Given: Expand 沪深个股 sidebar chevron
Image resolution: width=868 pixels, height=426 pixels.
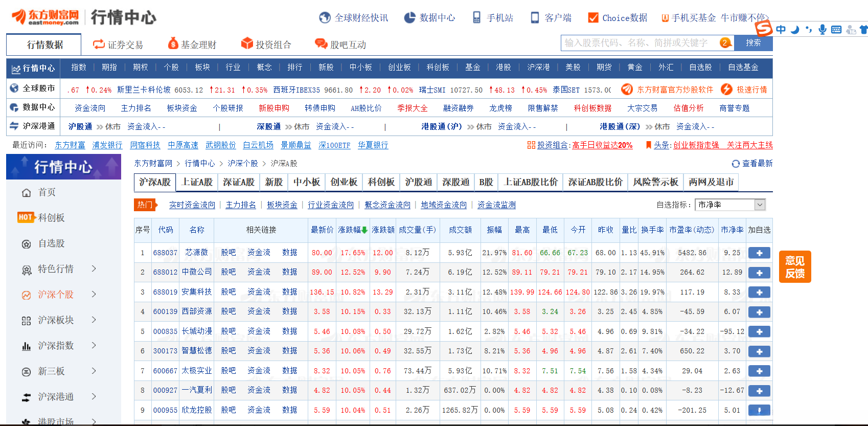Looking at the screenshot, I should click(x=94, y=294).
